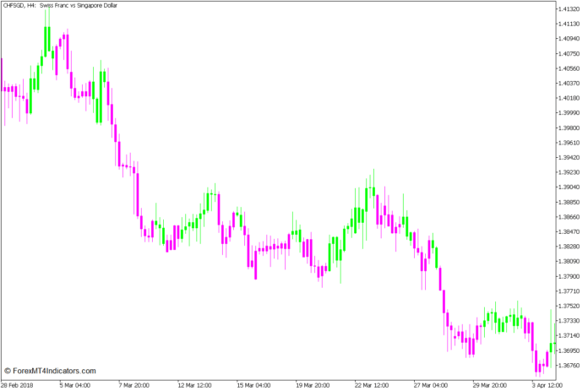The height and width of the screenshot is (391, 588).
Task: Select the 29 Mar 20:00 time marker
Action: (487, 384)
